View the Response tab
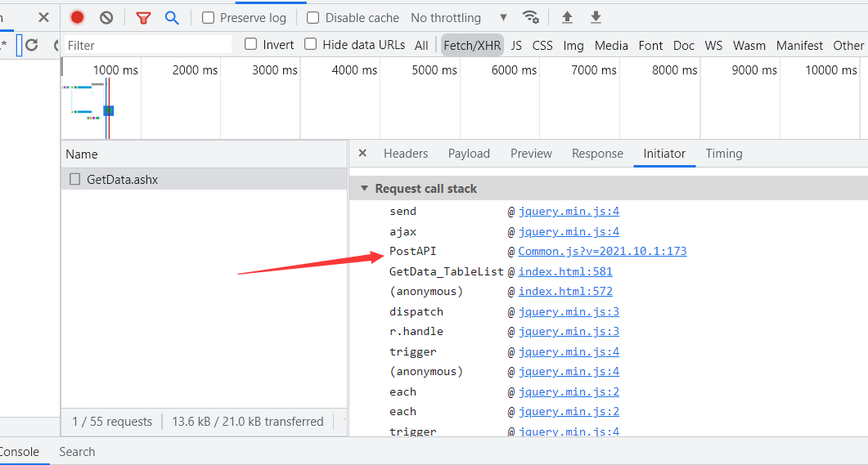Image resolution: width=868 pixels, height=465 pixels. point(597,154)
